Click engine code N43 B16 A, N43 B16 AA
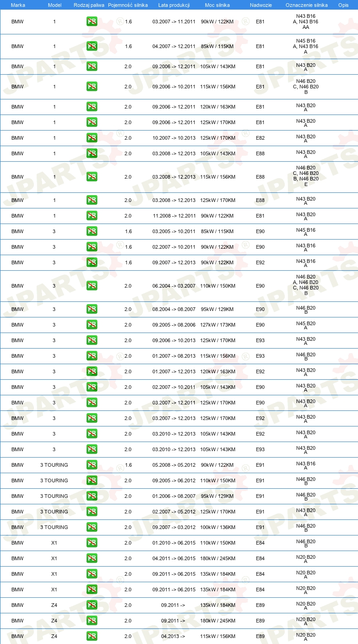This screenshot has width=358, height=644. [306, 22]
